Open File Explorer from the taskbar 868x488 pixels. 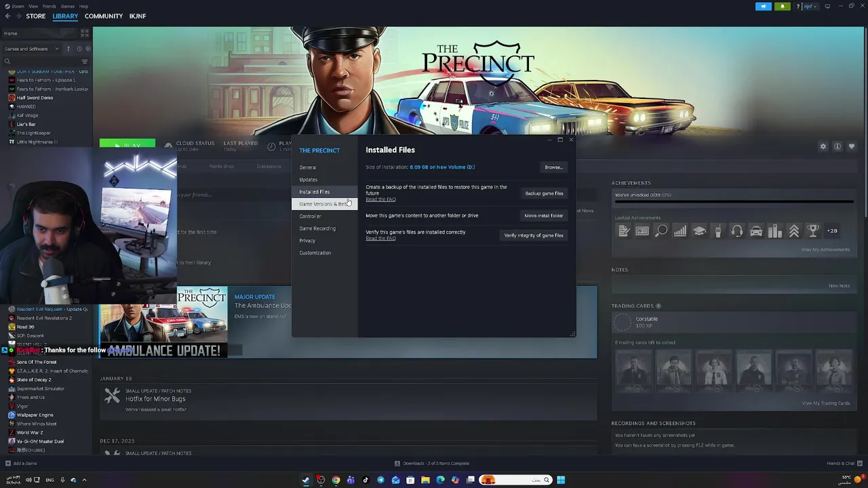[425, 480]
